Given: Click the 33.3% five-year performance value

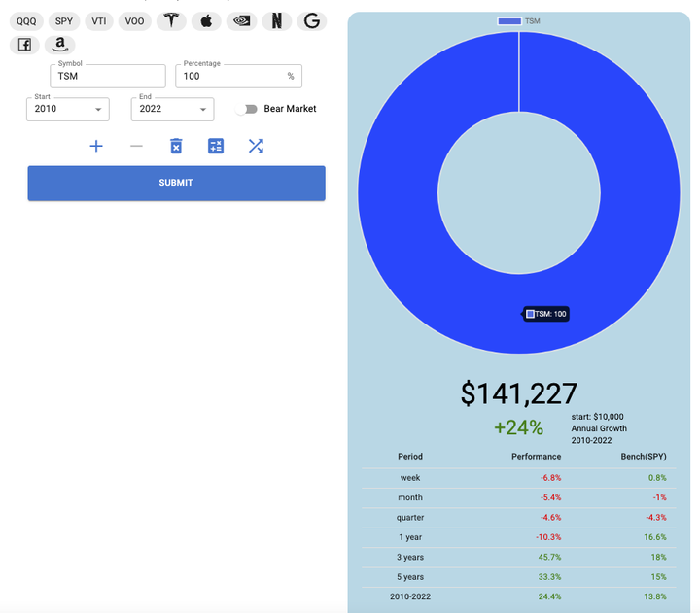Looking at the screenshot, I should click(x=549, y=577).
